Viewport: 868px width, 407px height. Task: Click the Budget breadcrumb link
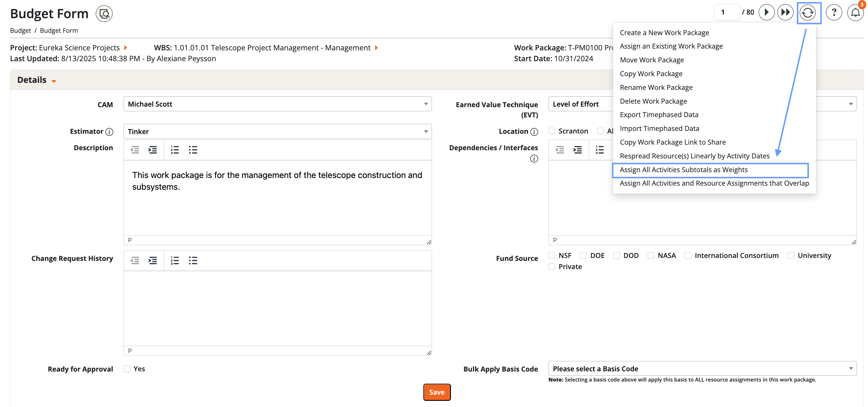20,30
